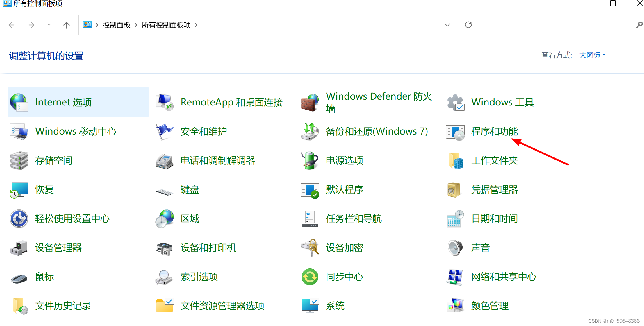Expand the address bar history dropdown

[447, 25]
